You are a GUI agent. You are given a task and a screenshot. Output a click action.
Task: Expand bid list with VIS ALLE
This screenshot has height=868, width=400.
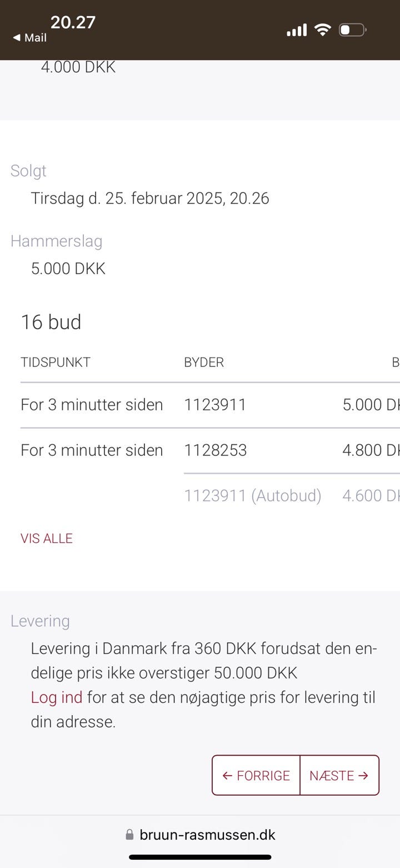47,538
